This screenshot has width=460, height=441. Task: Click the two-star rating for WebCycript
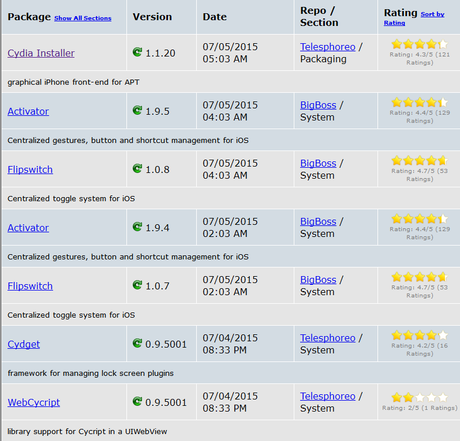420,397
